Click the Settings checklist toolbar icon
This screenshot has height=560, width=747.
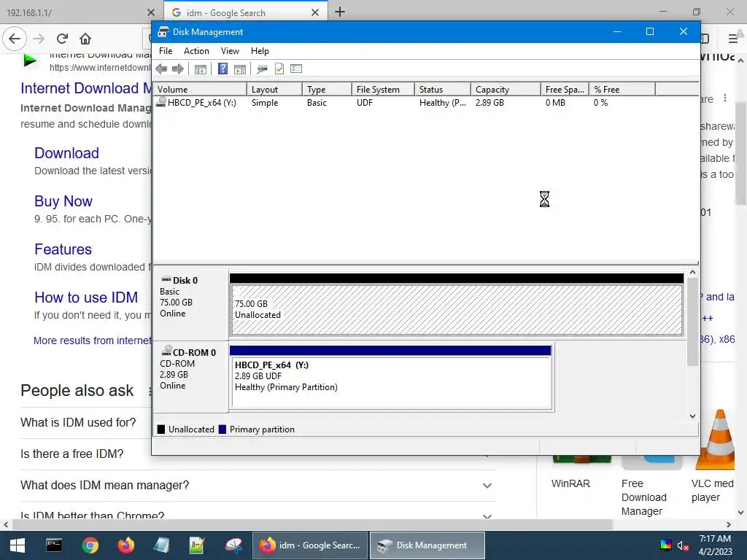(296, 69)
